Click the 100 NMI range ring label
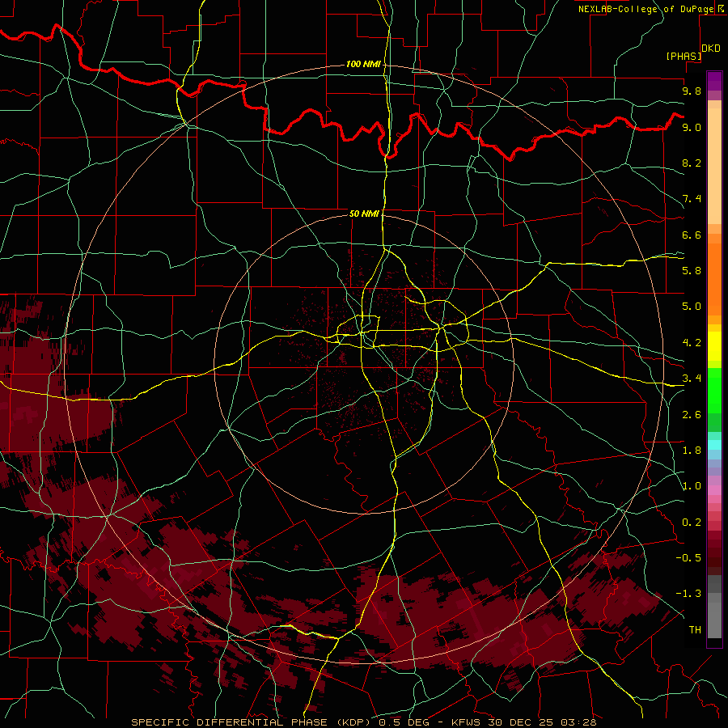Image resolution: width=728 pixels, height=728 pixels. [363, 64]
